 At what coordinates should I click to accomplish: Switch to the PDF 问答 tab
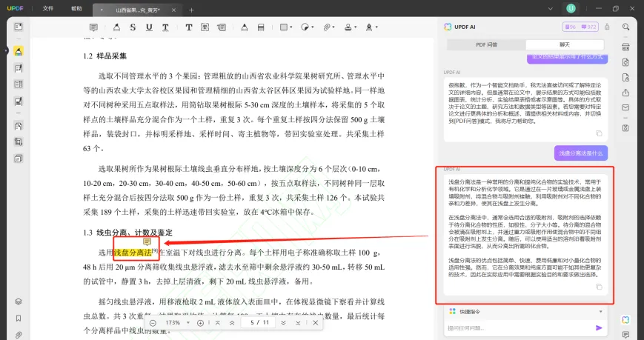[486, 44]
